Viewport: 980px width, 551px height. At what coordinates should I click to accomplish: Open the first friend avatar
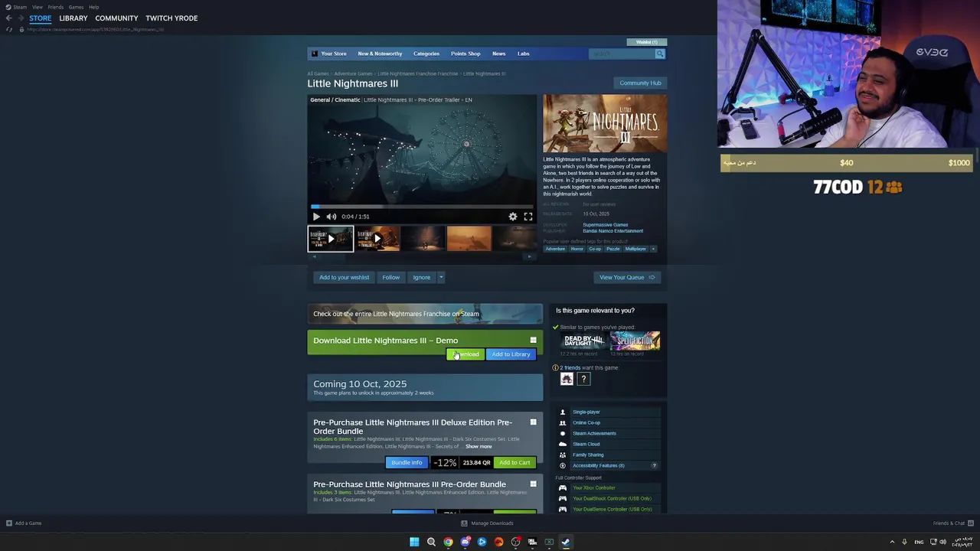(x=567, y=379)
